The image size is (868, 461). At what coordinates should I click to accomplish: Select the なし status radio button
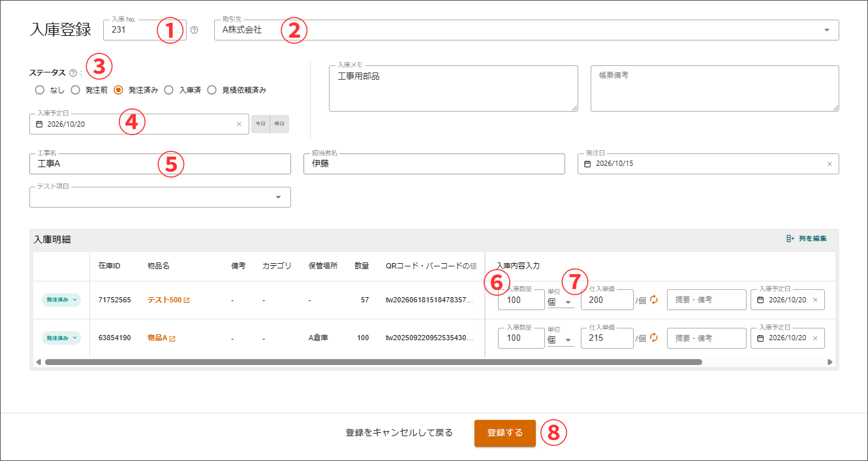[40, 90]
